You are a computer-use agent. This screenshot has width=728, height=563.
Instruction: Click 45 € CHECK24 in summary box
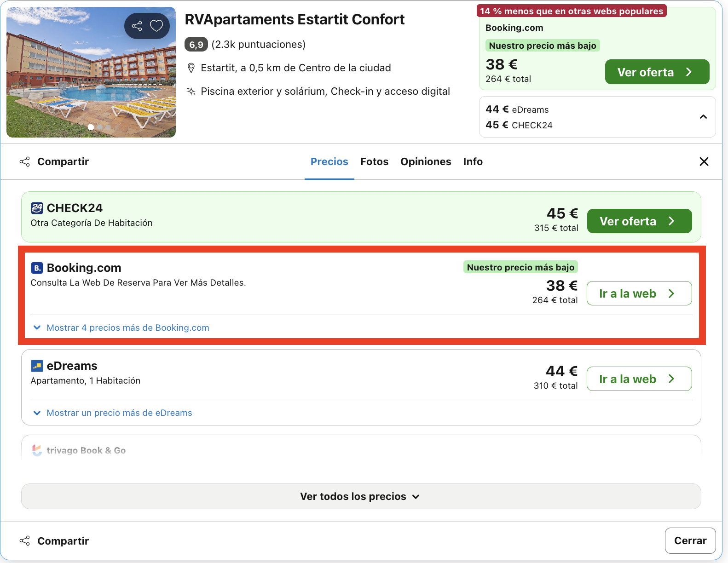(x=519, y=125)
